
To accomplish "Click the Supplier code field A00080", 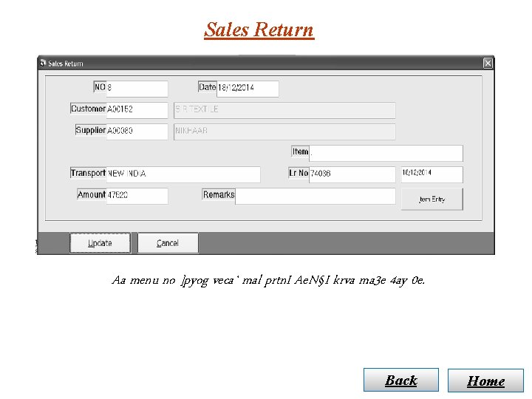I will point(137,132).
